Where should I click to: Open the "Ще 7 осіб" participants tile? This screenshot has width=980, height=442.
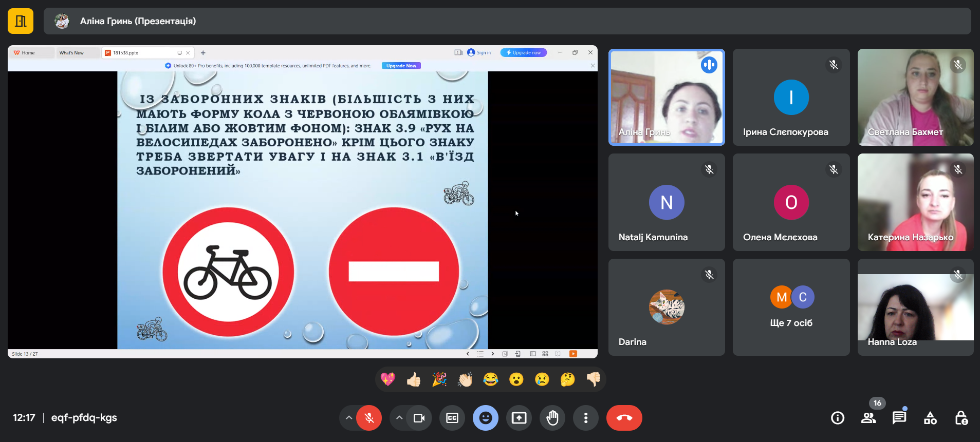pos(791,307)
